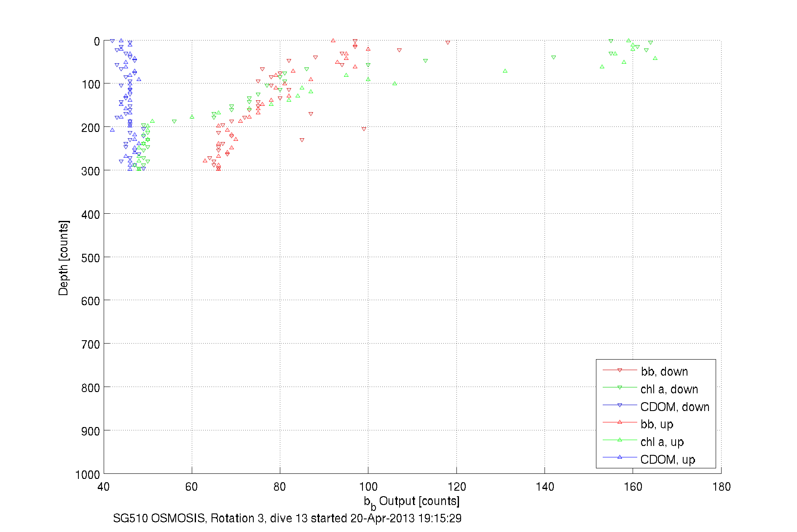
Task: Click the blue 'CDOM, down' legend marker
Action: coord(620,405)
